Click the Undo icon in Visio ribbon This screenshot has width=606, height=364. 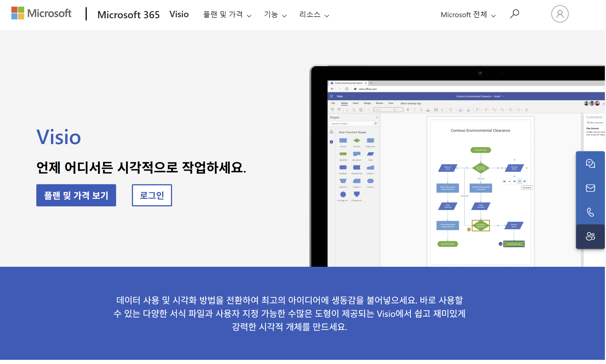click(x=332, y=110)
